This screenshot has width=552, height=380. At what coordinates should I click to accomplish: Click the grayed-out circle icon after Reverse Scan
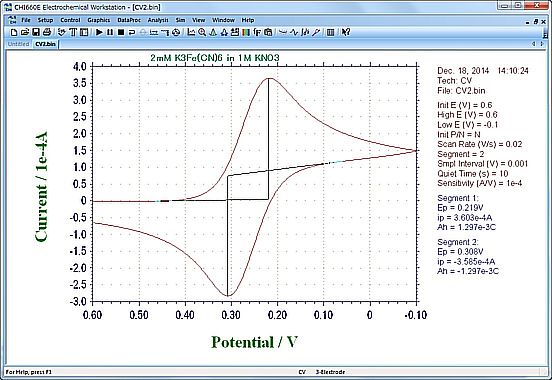(143, 32)
